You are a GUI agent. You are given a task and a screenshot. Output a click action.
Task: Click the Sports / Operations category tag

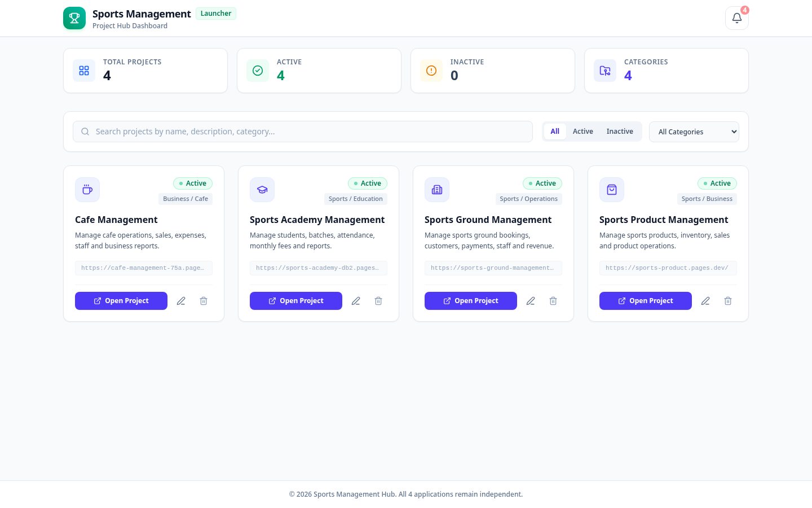pyautogui.click(x=529, y=199)
